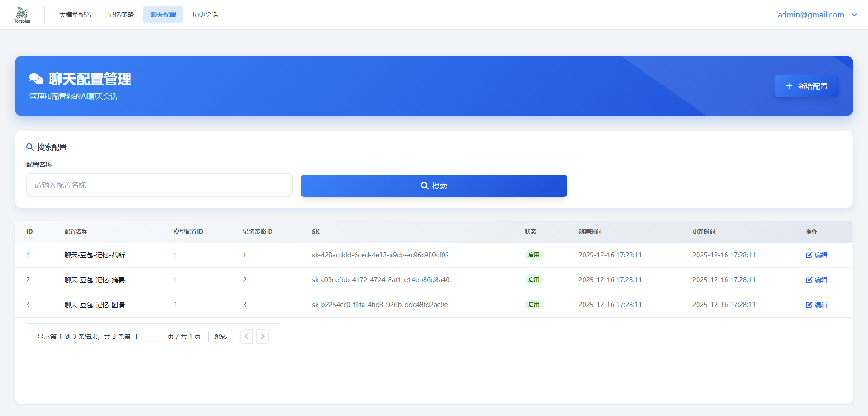Click the 启用 status badge in row 1
Viewport: 868px width, 416px height.
534,255
